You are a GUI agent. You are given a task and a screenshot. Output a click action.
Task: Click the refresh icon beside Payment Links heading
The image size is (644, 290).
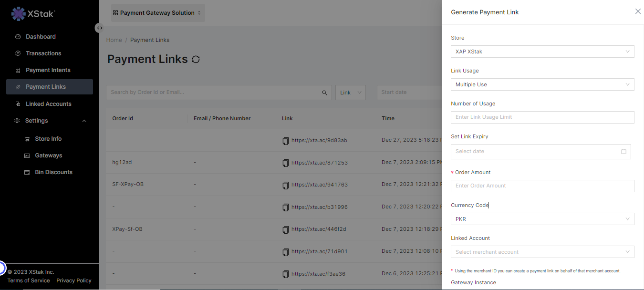pyautogui.click(x=196, y=59)
